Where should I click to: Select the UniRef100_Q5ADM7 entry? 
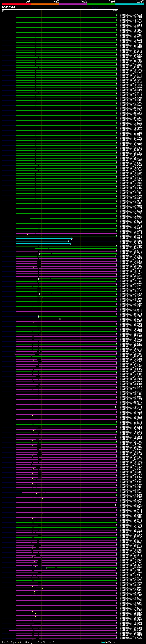point(131,304)
